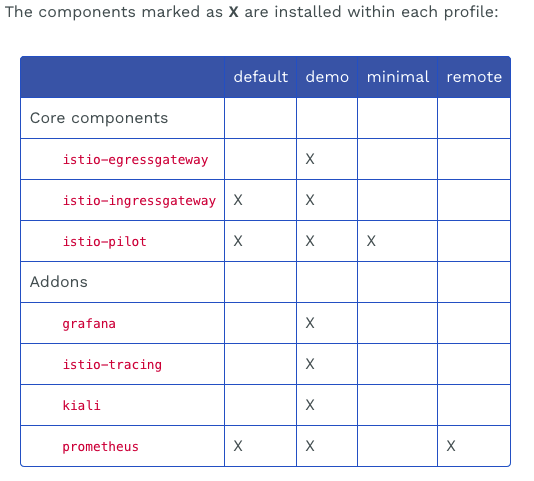
Task: Click the X for istio-ingressgateway under default
Action: pyautogui.click(x=238, y=200)
